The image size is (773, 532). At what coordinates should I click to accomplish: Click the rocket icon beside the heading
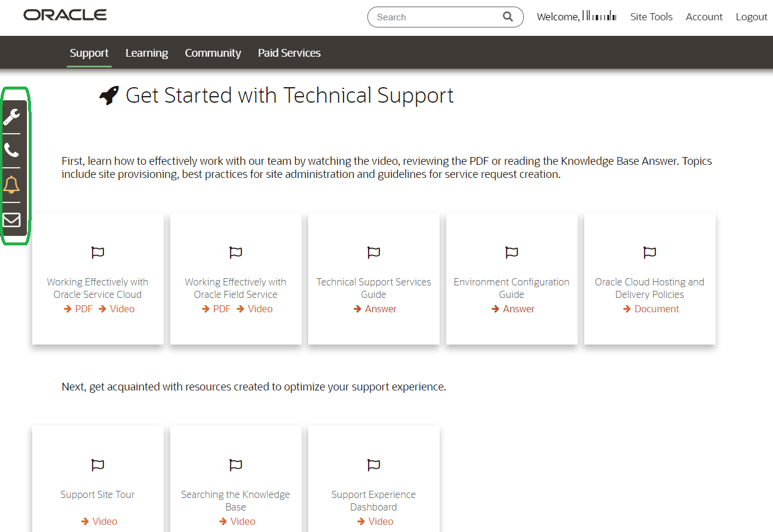[109, 96]
